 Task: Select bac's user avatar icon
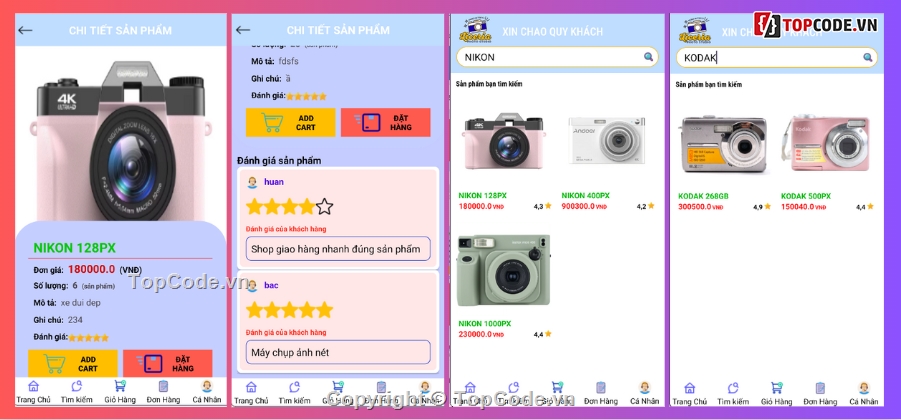[x=252, y=286]
